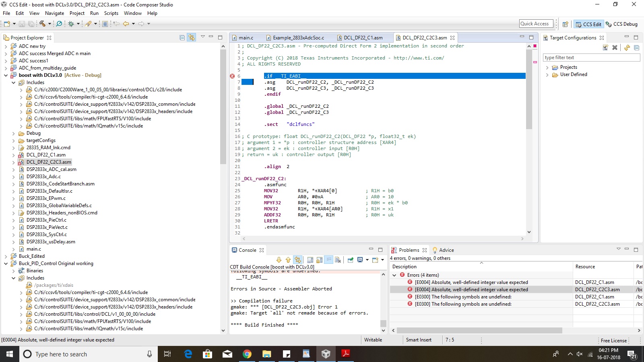Viewport: 644px width, 362px height.
Task: Open the Advice tab
Action: (x=446, y=250)
